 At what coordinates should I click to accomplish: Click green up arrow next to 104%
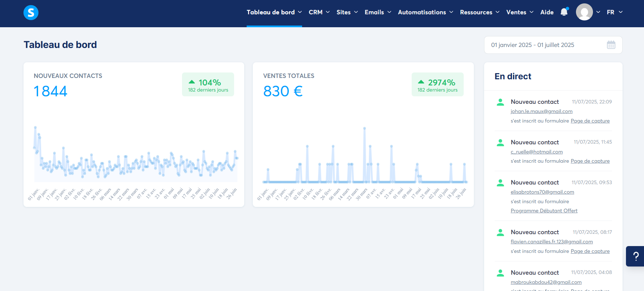pos(192,82)
